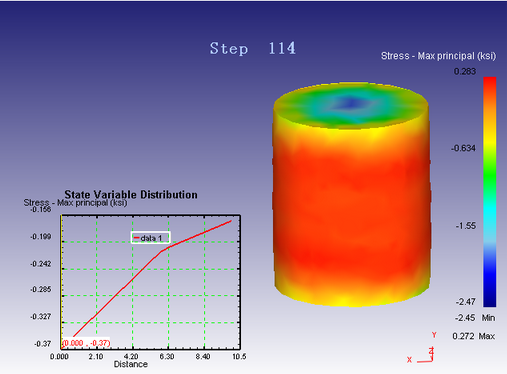Screen dimensions: 507x374
Task: Click the -0.285 y-axis tick label
Action: 41,290
